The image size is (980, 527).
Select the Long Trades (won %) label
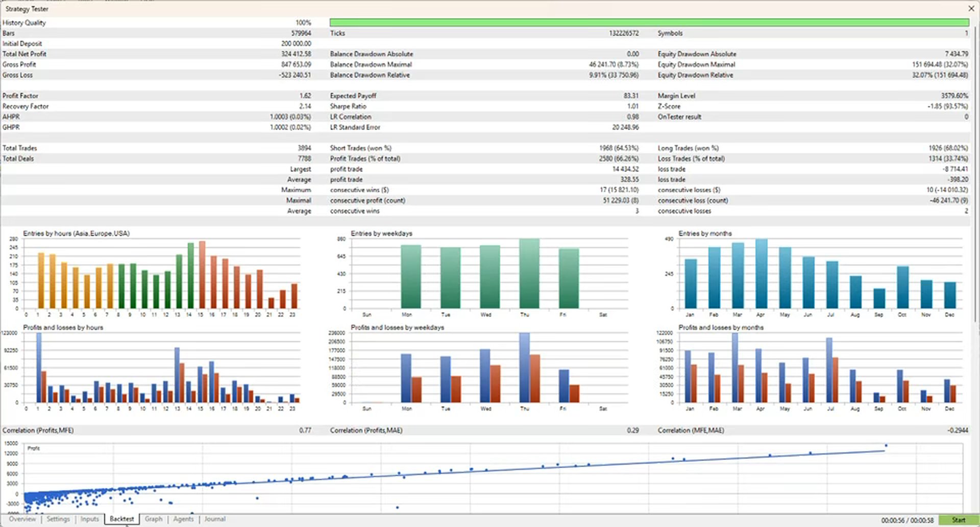point(688,148)
